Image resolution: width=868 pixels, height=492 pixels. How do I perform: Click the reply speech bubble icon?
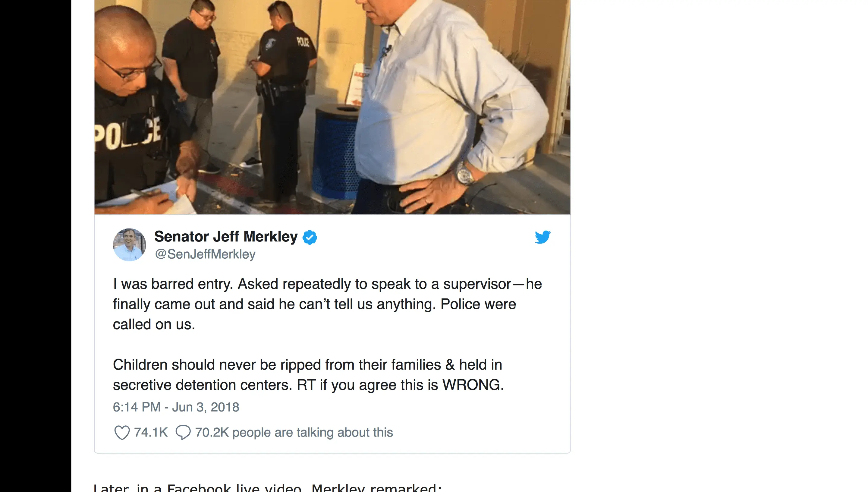(x=183, y=433)
